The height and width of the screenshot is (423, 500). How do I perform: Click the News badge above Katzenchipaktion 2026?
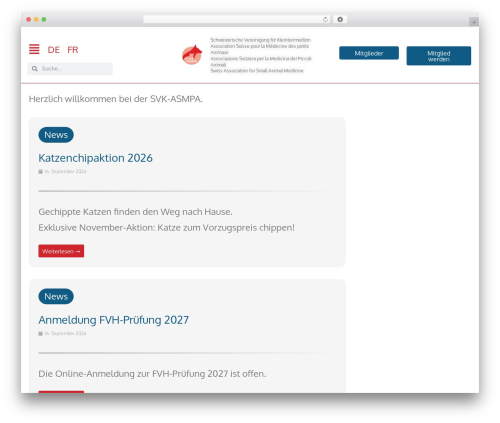point(56,135)
